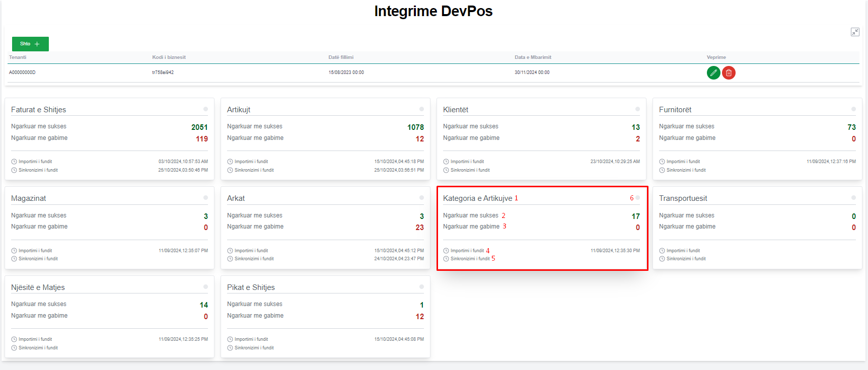Click the status dot on Klientët card
Viewport: 868px width, 370px height.
[637, 109]
